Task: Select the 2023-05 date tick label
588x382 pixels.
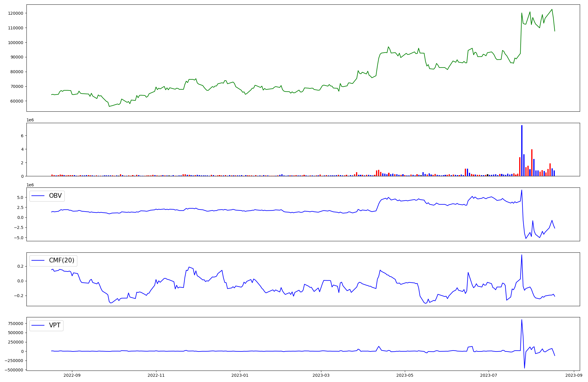Action: pos(405,375)
